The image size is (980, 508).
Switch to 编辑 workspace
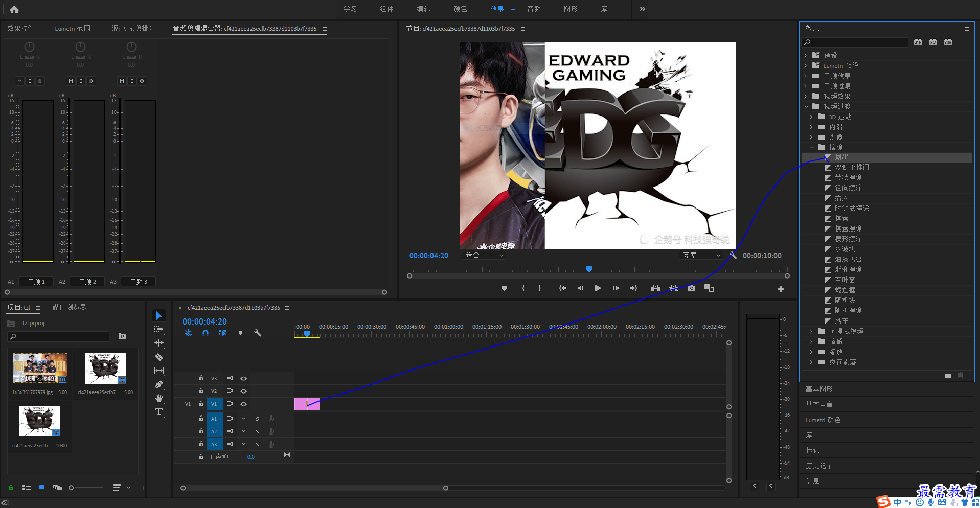(x=423, y=9)
